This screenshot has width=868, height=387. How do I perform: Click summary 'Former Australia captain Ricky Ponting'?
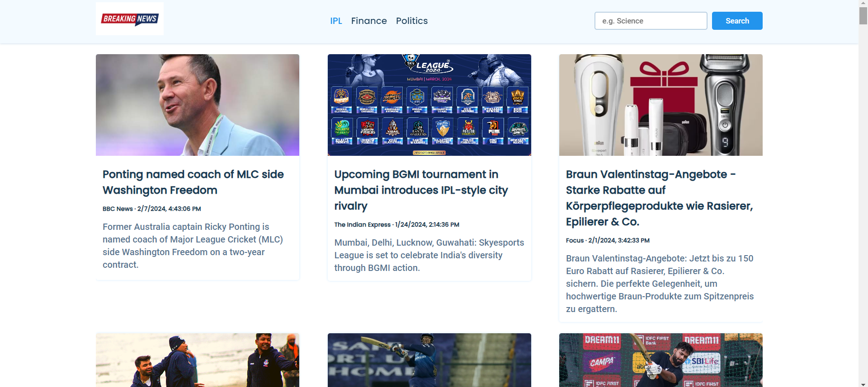(x=193, y=246)
